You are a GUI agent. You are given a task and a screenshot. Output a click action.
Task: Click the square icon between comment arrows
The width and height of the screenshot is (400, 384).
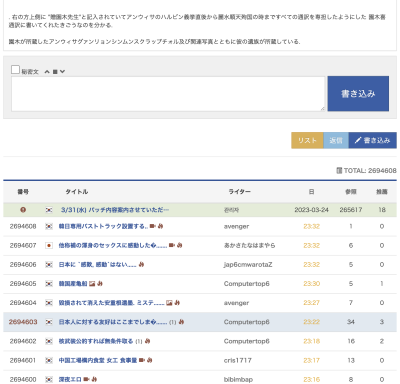click(x=55, y=72)
